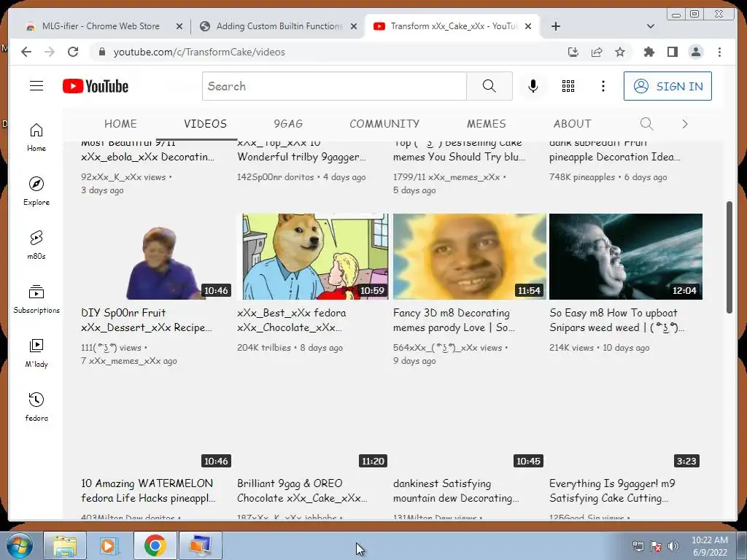The width and height of the screenshot is (747, 560).
Task: Share this page icon in address bar
Action: [x=597, y=52]
